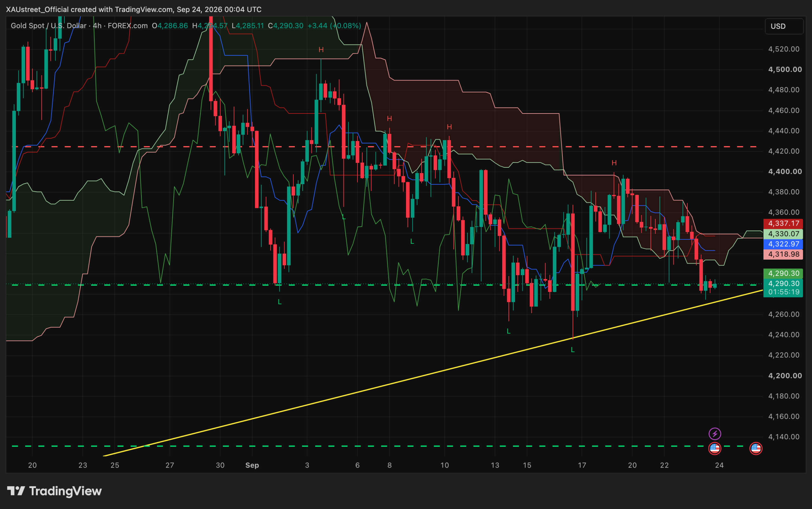Screen dimensions: 812x509
Task: Click the 27 date label on time axis
Action: [170, 465]
